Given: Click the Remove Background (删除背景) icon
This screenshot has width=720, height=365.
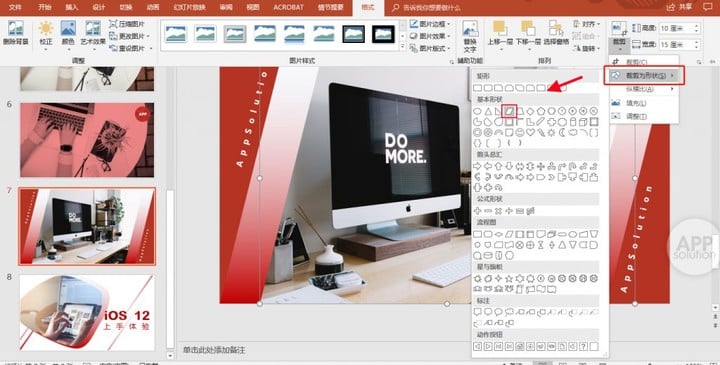Looking at the screenshot, I should (16, 33).
